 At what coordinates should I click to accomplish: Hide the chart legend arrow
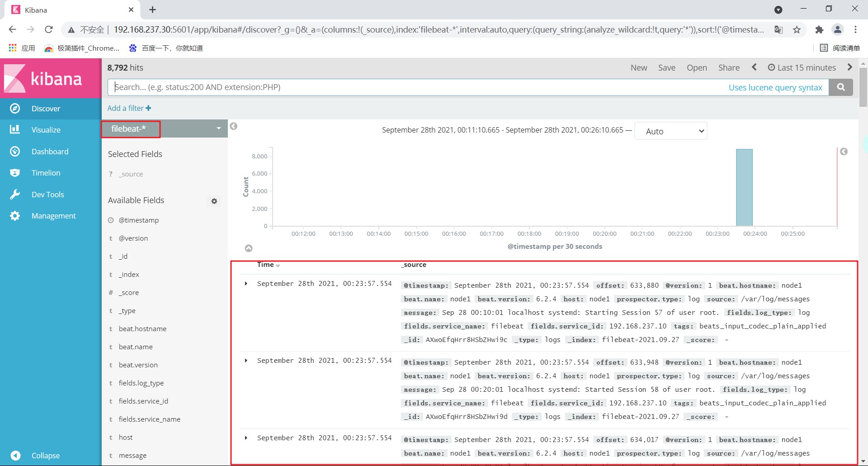(x=844, y=152)
